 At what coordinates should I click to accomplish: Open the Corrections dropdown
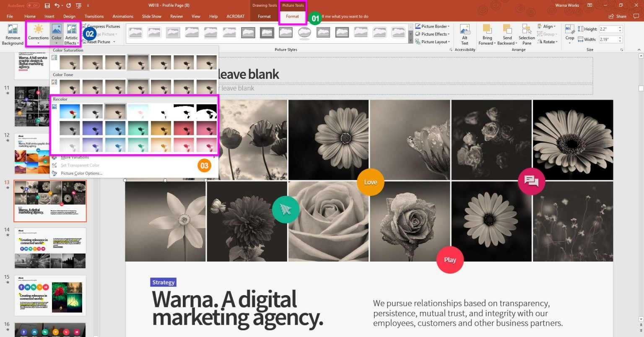point(38,34)
